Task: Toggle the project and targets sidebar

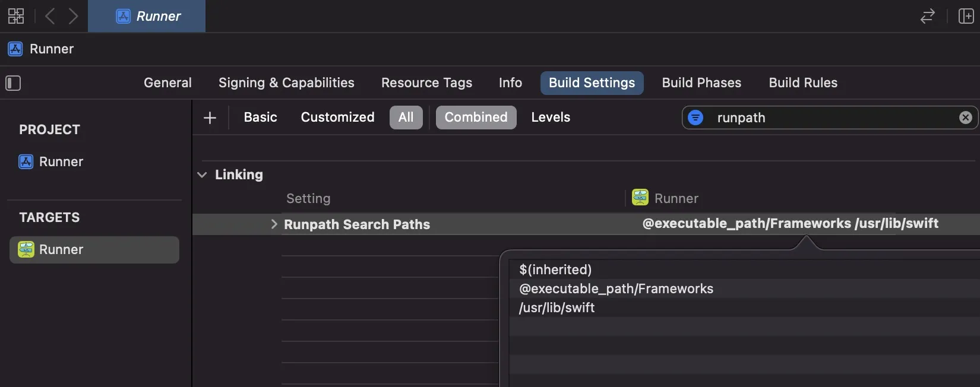Action: (13, 83)
